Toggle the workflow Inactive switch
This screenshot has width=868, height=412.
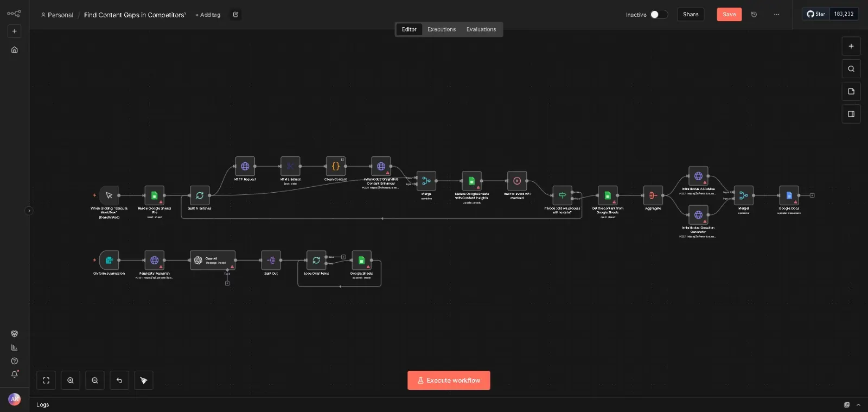pyautogui.click(x=659, y=15)
